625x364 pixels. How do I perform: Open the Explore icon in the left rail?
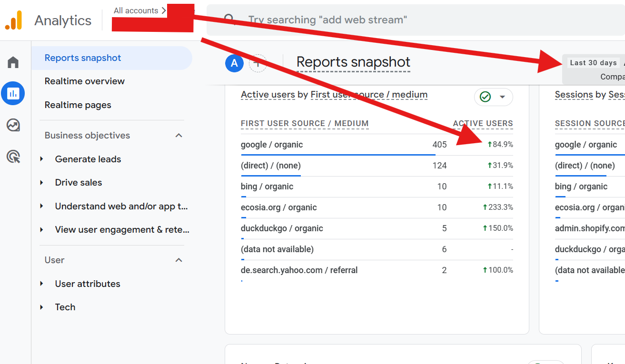point(13,125)
